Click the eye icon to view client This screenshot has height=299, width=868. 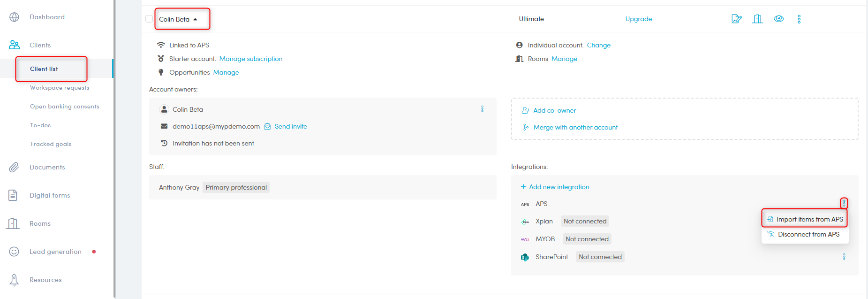pos(778,19)
